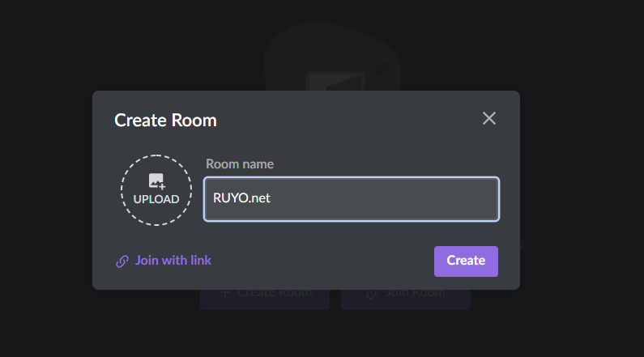This screenshot has width=644, height=357.
Task: Click blank dialog area between link and Create
Action: (x=324, y=261)
